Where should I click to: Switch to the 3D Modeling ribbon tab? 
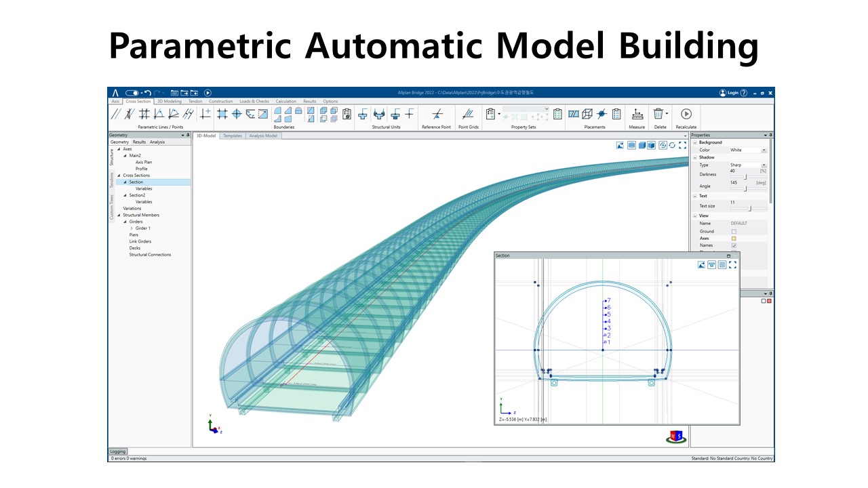(x=170, y=102)
